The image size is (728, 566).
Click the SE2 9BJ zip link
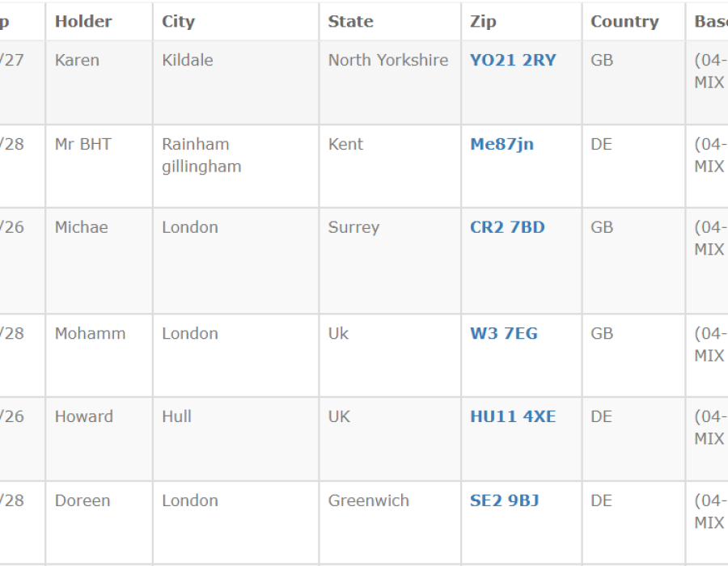coord(504,501)
